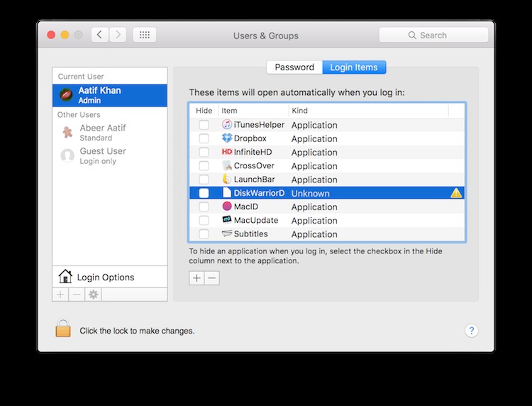Select the InfiniteHD item name

(x=253, y=152)
